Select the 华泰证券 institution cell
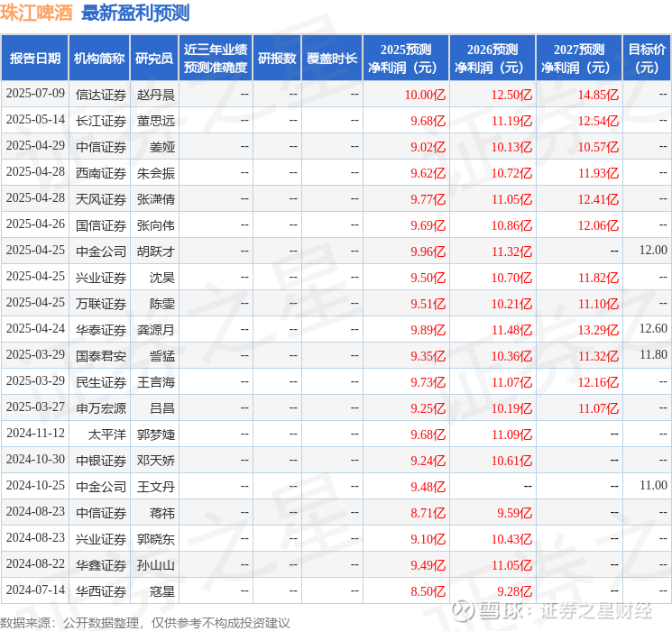The width and height of the screenshot is (672, 631). click(x=101, y=330)
